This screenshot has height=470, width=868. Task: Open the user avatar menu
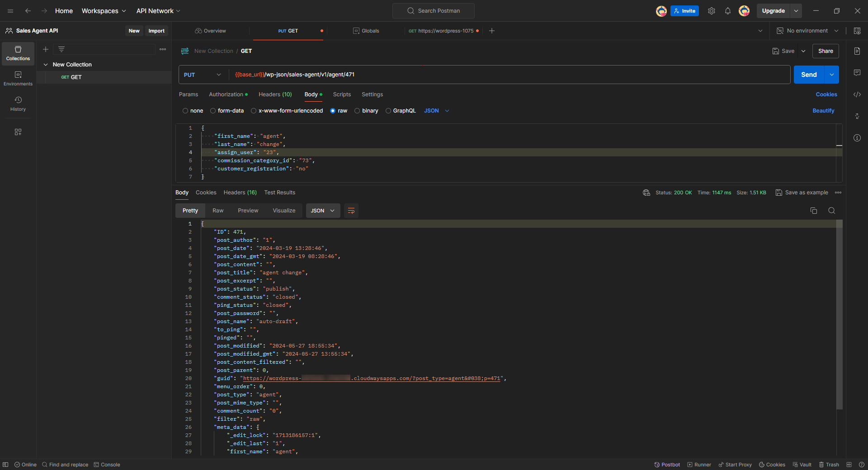pyautogui.click(x=744, y=11)
